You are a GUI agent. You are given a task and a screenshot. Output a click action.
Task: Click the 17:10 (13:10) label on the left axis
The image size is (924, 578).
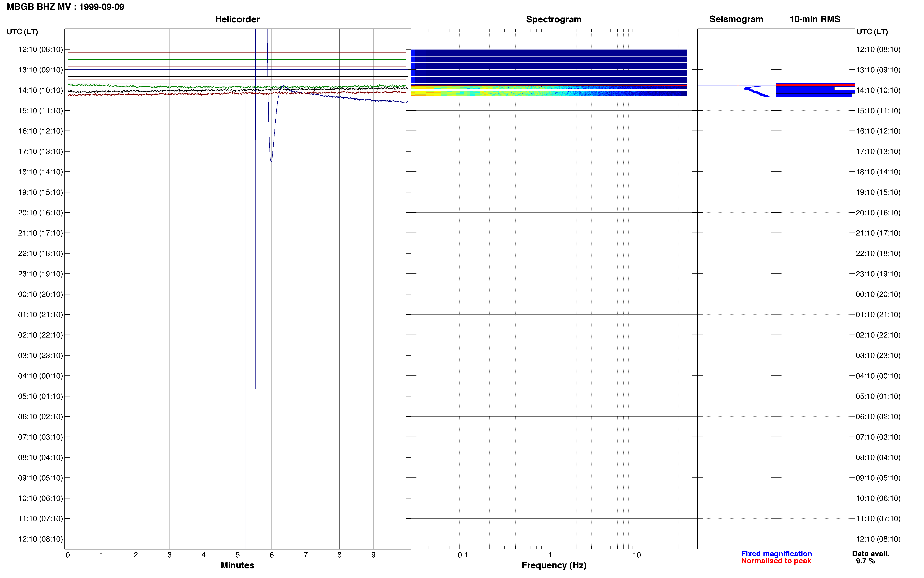(41, 151)
